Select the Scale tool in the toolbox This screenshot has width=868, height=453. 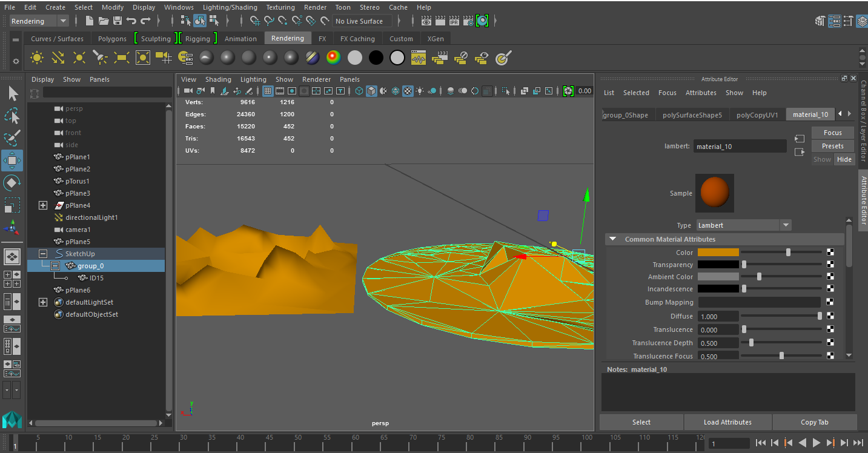13,205
